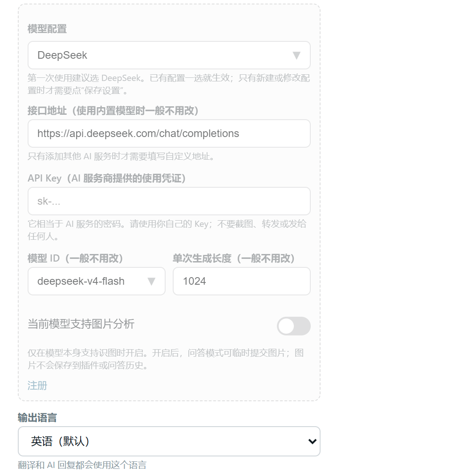The height and width of the screenshot is (476, 463).
Task: Expand the deepseek-v4-flash model ID dropdown
Action: pyautogui.click(x=96, y=281)
